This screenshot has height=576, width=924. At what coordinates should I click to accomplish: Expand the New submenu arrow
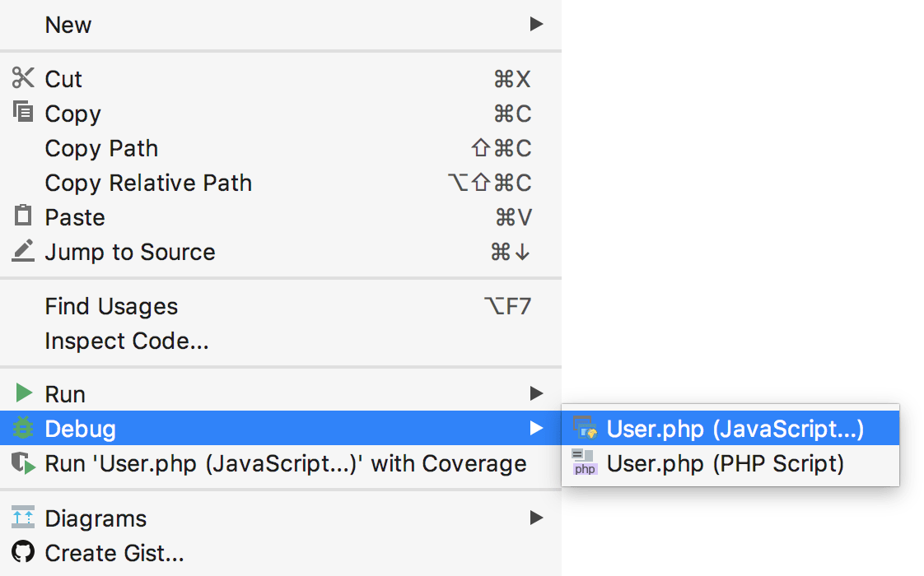point(536,24)
